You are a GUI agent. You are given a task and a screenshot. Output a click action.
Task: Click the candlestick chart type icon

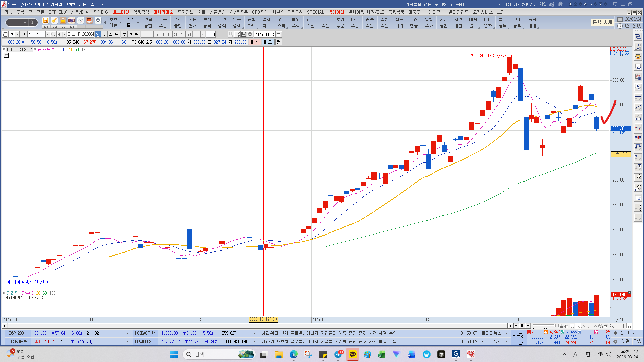638,137
